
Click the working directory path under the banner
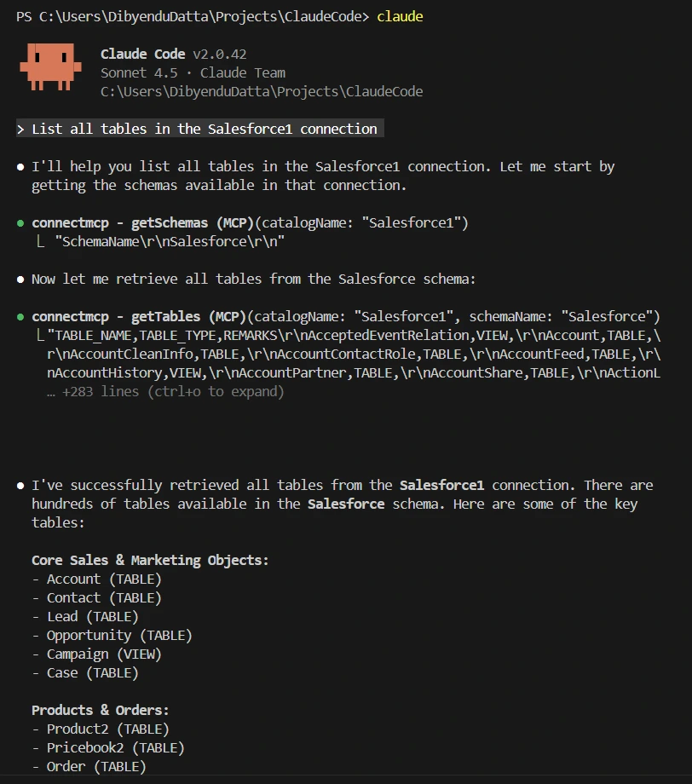click(262, 92)
